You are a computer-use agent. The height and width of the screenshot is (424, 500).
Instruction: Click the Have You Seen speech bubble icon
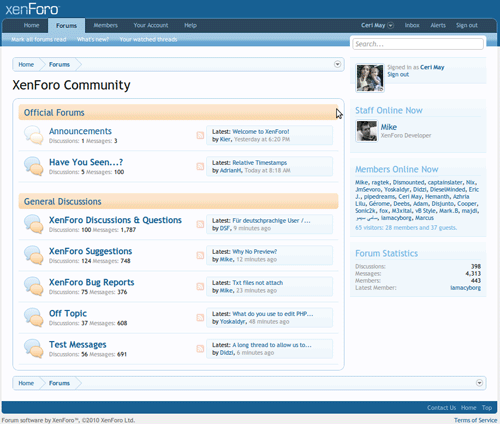[x=34, y=166]
